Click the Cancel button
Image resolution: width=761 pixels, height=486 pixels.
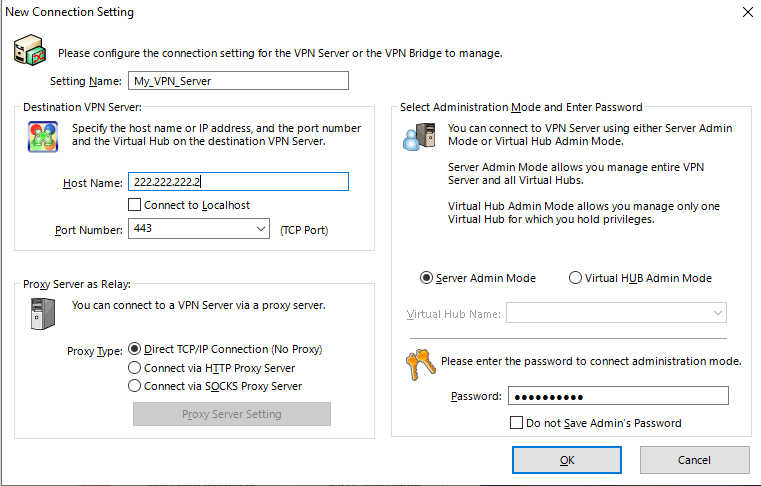click(x=695, y=460)
